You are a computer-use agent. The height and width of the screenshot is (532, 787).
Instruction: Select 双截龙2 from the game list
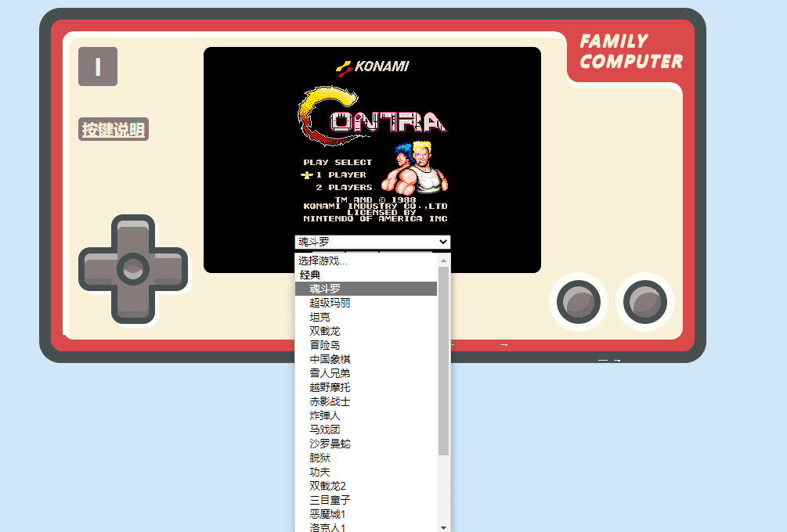point(366,486)
